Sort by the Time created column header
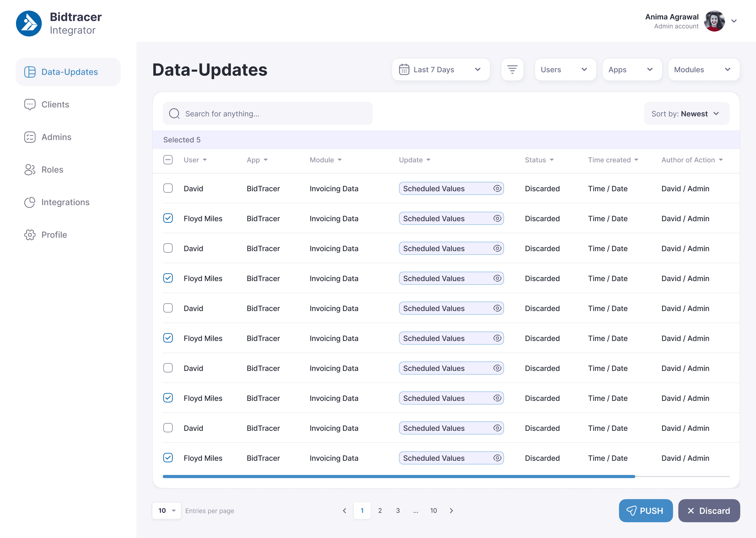The height and width of the screenshot is (538, 756). click(x=613, y=160)
